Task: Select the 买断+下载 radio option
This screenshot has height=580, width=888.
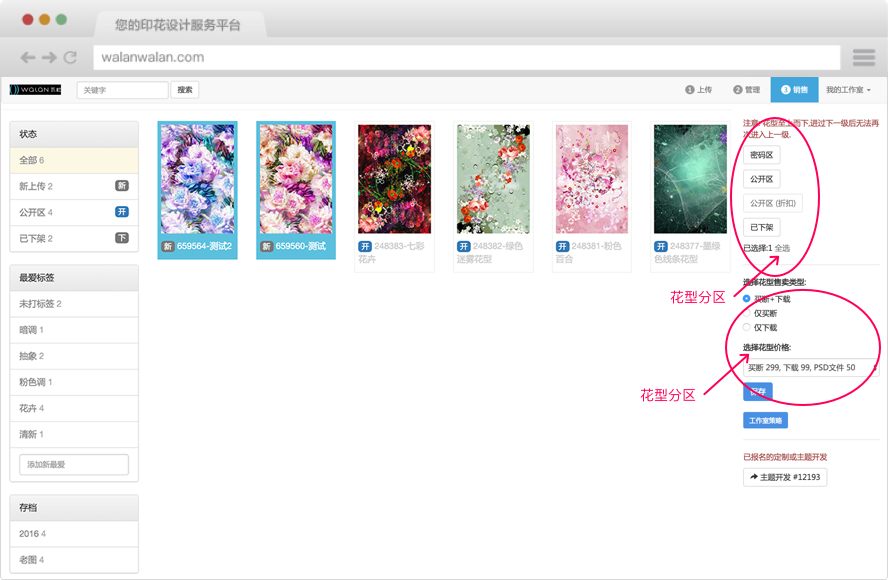Action: tap(745, 297)
